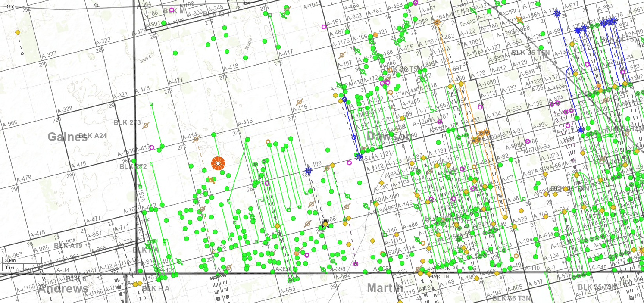Select the large orange circular well marker
Viewport: 644px width, 303px height.
pyautogui.click(x=218, y=163)
